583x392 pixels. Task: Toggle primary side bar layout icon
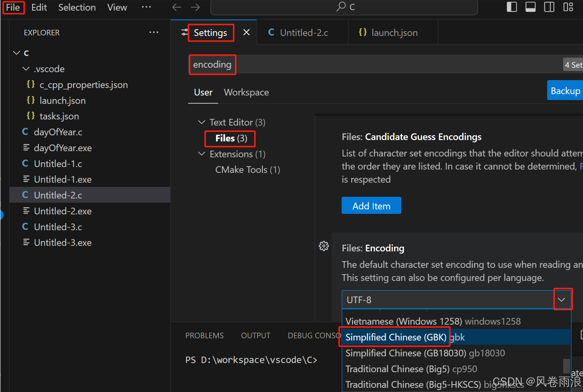click(512, 7)
